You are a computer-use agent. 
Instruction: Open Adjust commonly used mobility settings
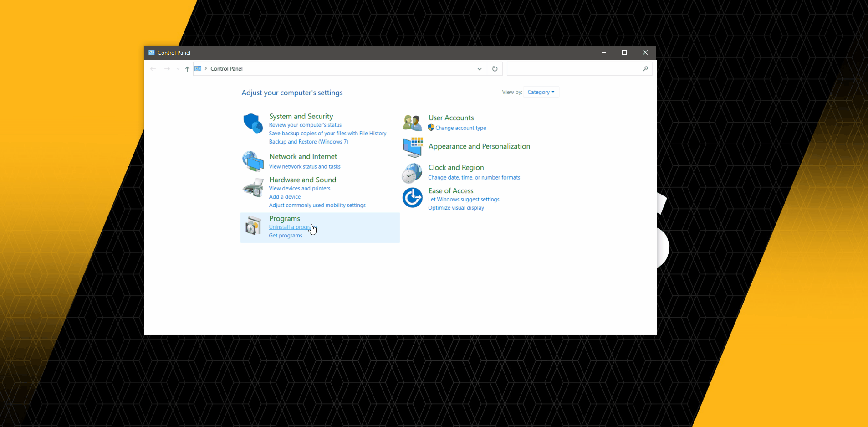(317, 206)
